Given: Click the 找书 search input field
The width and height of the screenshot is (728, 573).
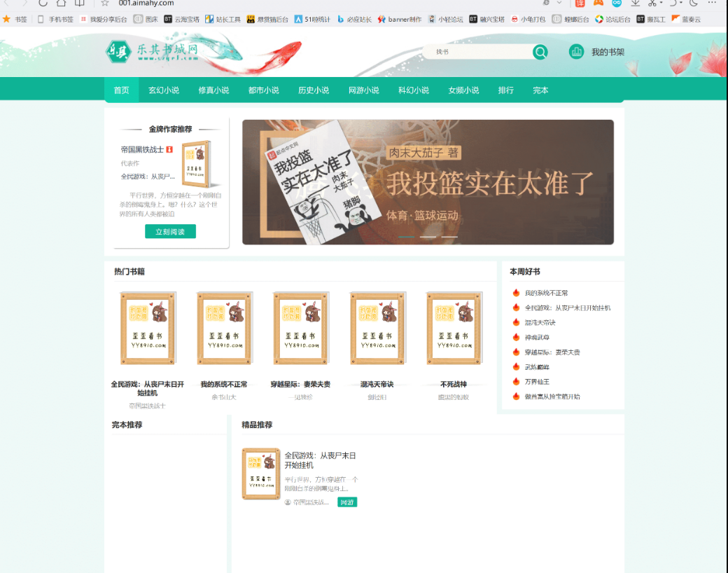Looking at the screenshot, I should tap(477, 52).
